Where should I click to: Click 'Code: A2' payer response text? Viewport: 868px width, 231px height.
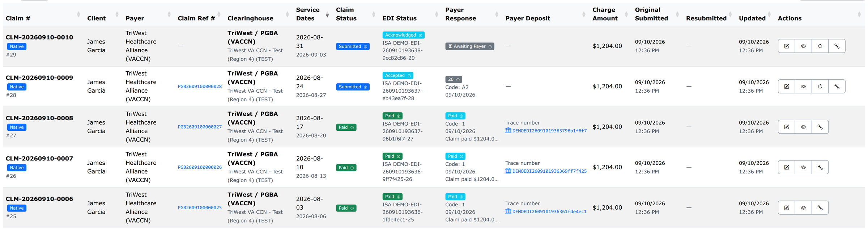457,87
